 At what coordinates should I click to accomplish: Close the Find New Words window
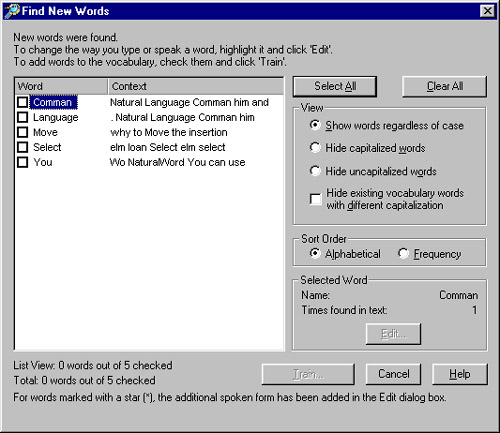487,11
